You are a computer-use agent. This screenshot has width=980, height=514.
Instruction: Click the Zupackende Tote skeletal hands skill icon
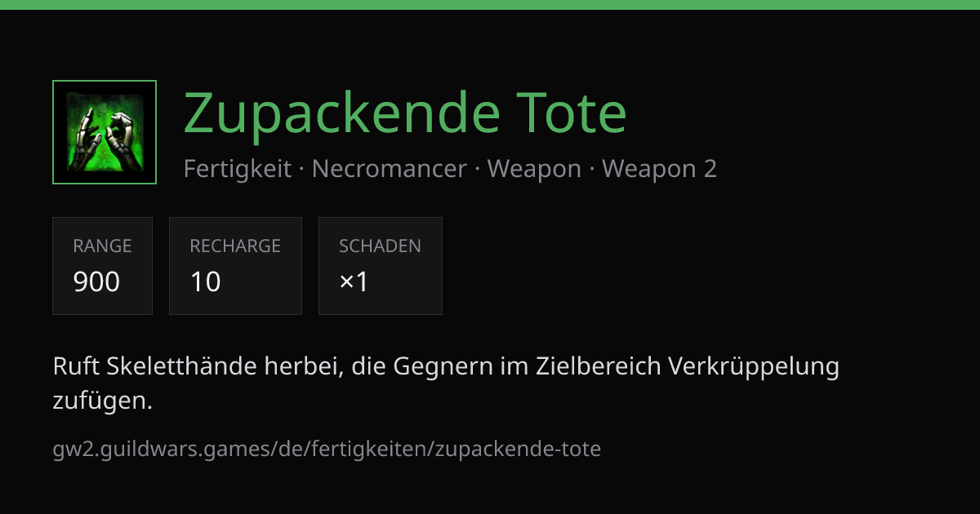pyautogui.click(x=105, y=132)
